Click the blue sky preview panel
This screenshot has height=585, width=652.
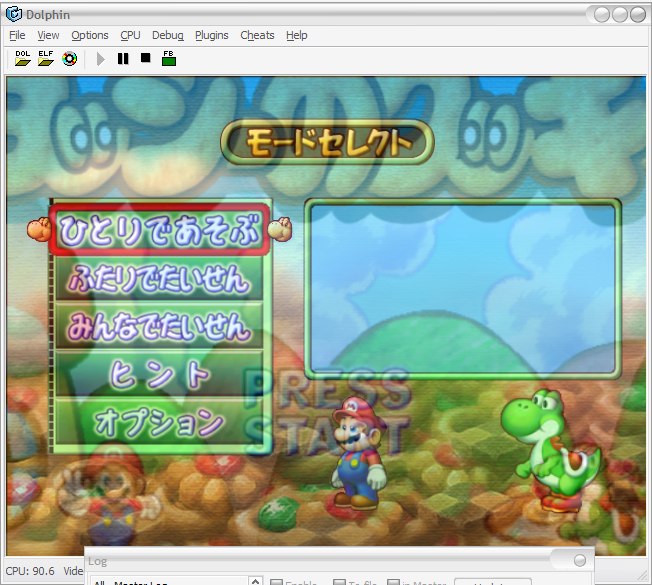pos(463,289)
